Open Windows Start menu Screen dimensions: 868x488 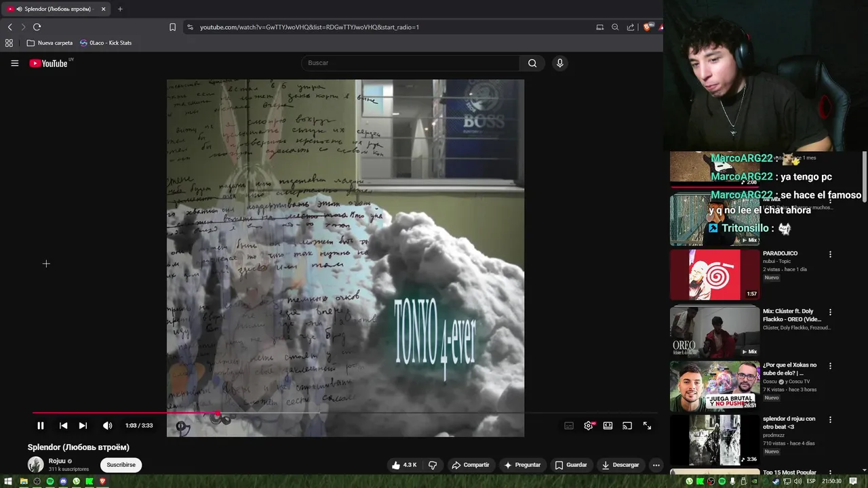(x=9, y=481)
